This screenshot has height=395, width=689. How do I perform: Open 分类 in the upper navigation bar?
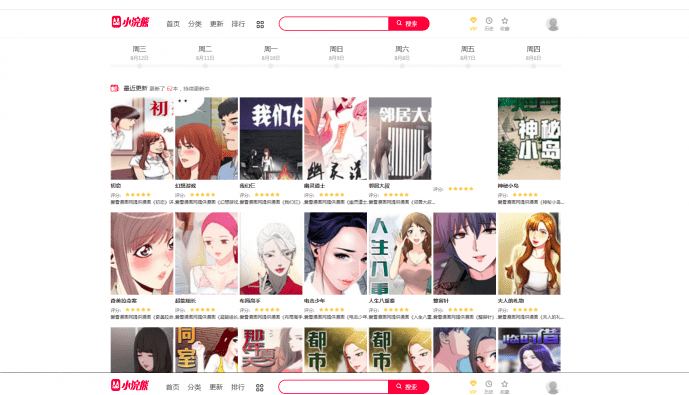pos(195,24)
